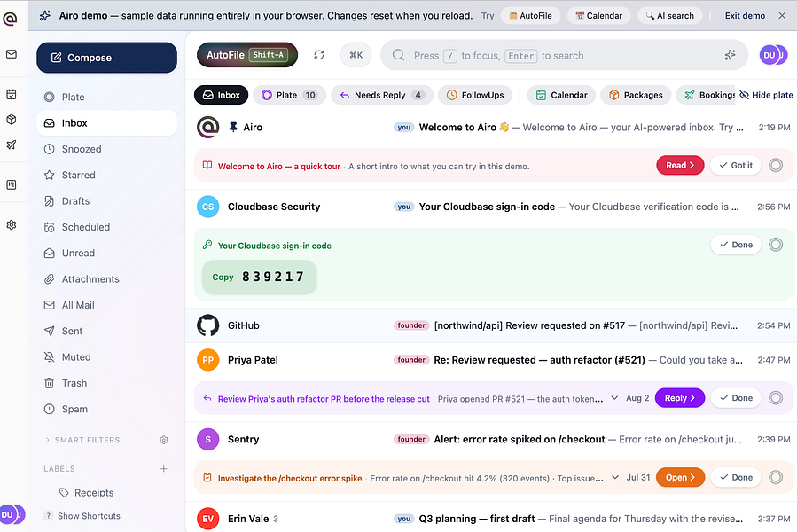Image resolution: width=797 pixels, height=532 pixels.
Task: Switch to the Packages tab
Action: [x=636, y=95]
